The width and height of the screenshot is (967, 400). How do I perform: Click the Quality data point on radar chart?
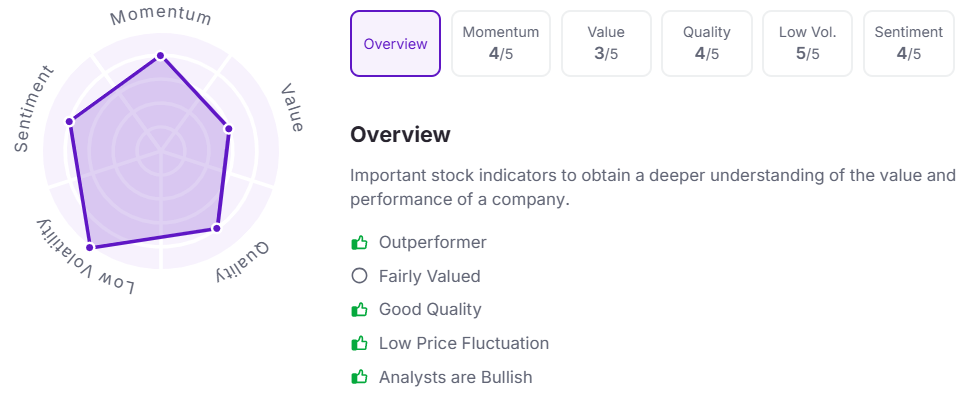pyautogui.click(x=216, y=228)
